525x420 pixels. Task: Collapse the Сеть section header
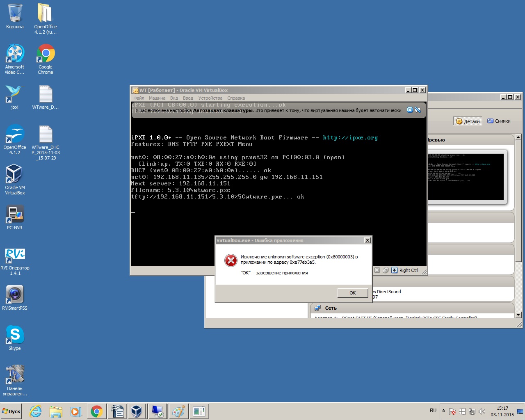(331, 308)
